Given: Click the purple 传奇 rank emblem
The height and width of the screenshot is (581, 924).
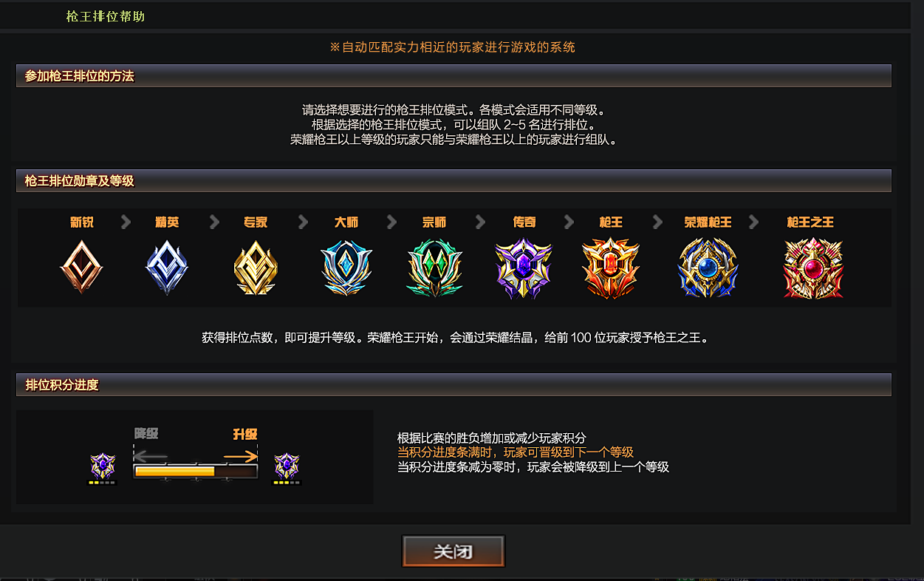Looking at the screenshot, I should tap(523, 268).
